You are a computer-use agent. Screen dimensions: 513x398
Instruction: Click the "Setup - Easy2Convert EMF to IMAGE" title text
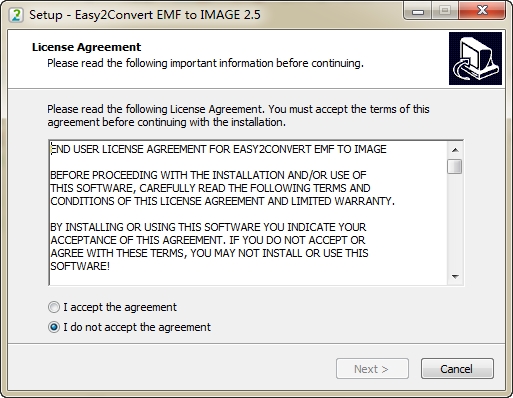(x=145, y=15)
